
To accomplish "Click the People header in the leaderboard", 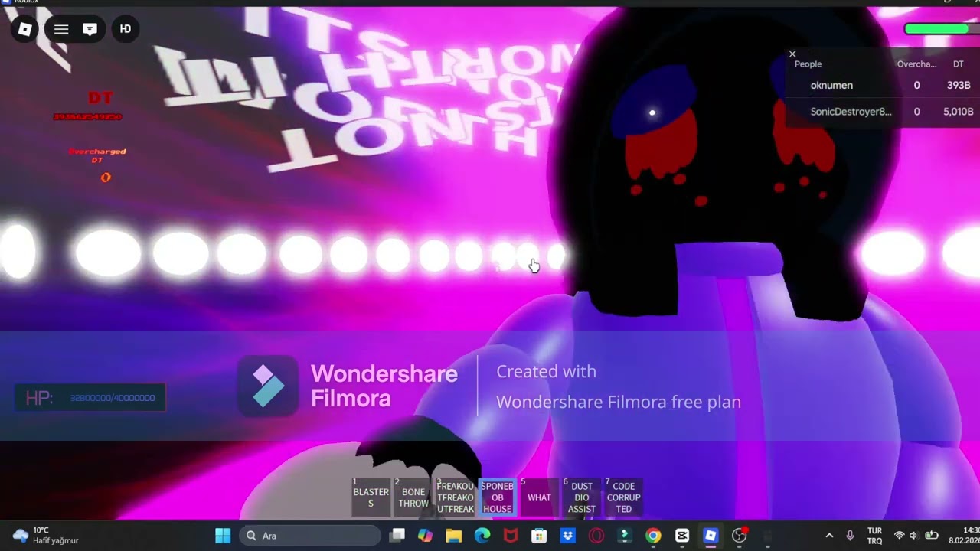I will [x=808, y=64].
